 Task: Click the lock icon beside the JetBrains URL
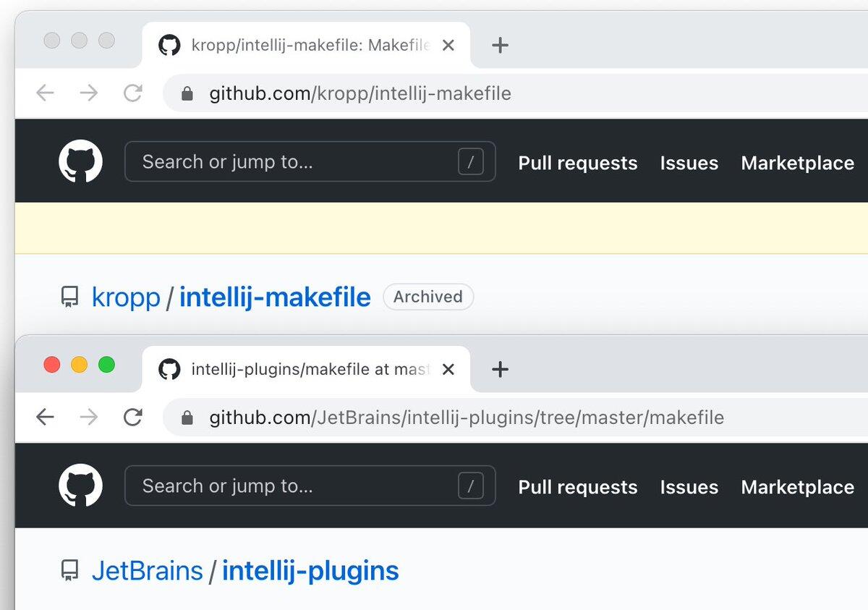(x=187, y=418)
